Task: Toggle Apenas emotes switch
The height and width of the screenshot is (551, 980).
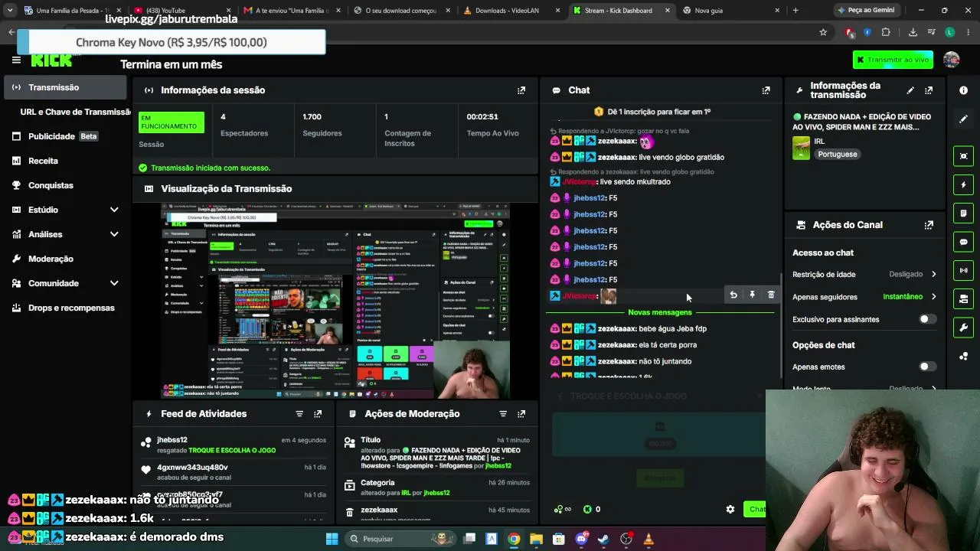Action: coord(927,367)
